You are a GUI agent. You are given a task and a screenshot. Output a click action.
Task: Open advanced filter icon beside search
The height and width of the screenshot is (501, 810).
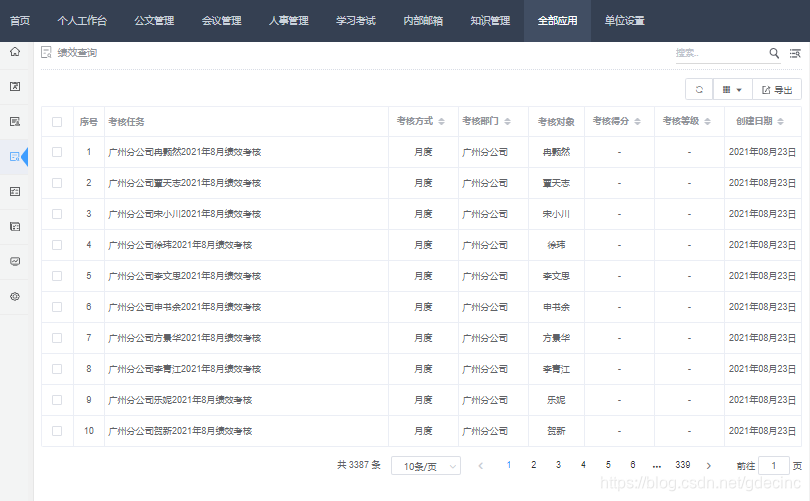pyautogui.click(x=795, y=53)
